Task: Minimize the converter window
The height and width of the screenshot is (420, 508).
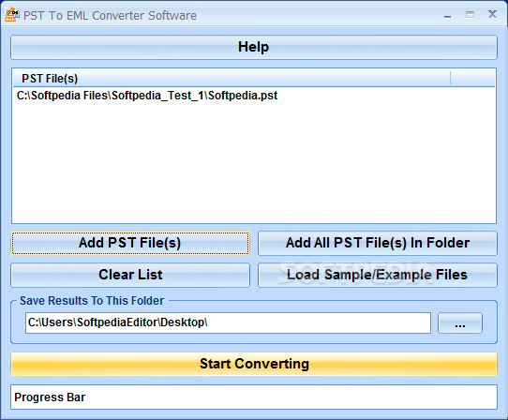Action: coord(448,15)
